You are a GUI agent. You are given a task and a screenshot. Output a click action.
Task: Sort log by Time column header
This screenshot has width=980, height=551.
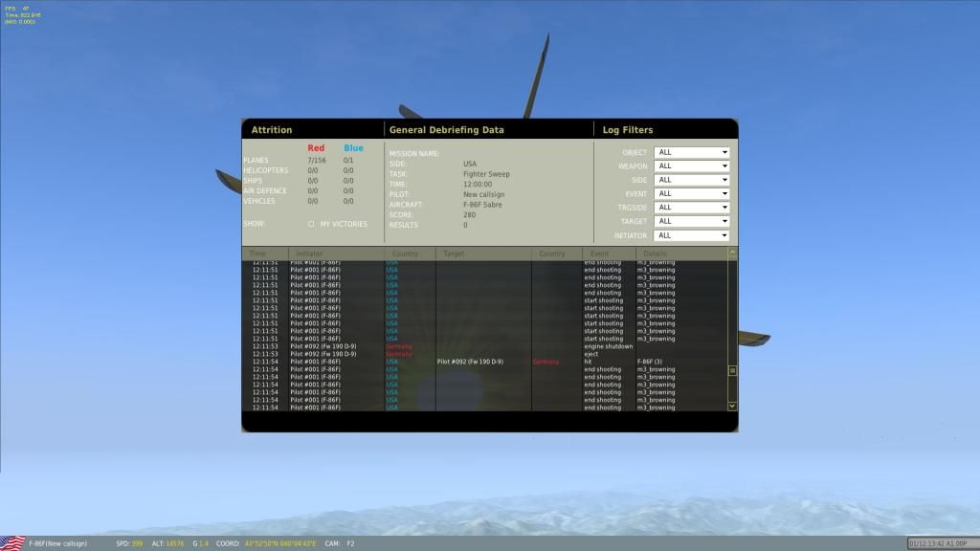tap(258, 253)
